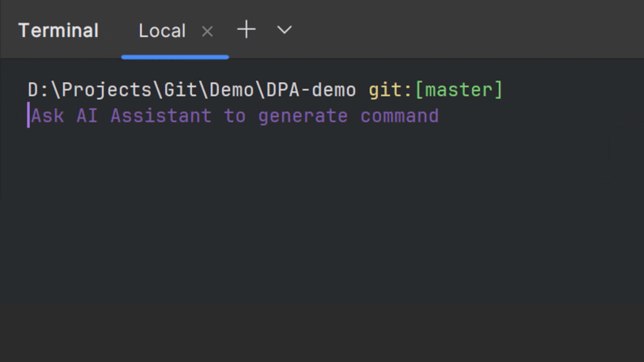This screenshot has height=362, width=644.
Task: Place caret at purple text cursor
Action: point(29,116)
